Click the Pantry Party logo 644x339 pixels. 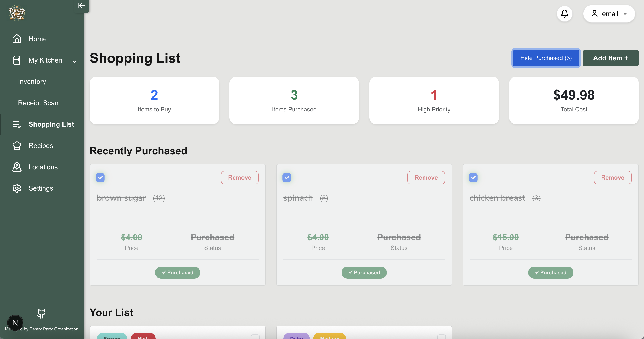point(16,13)
